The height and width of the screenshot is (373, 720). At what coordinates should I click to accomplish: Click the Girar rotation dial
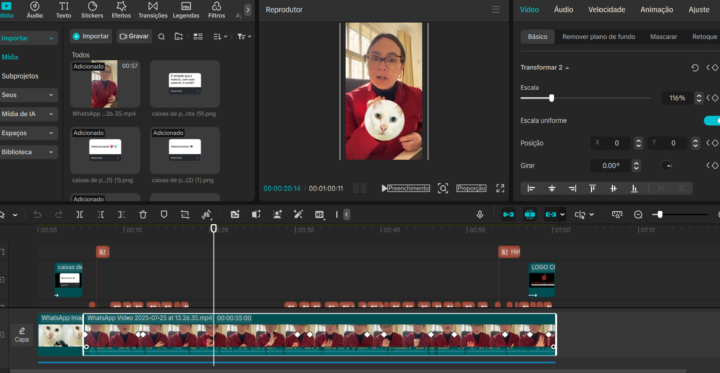[666, 165]
